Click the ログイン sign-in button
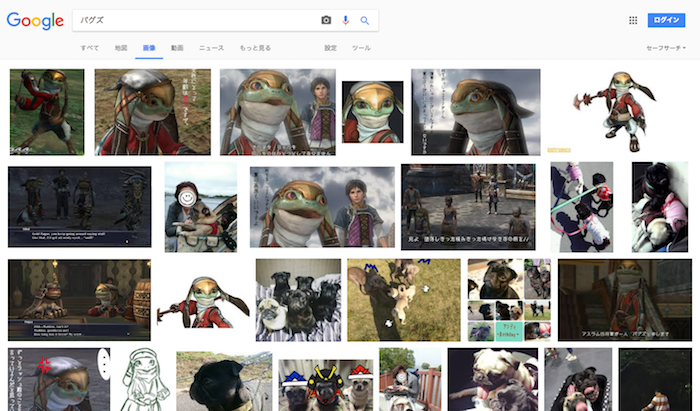 tap(666, 20)
